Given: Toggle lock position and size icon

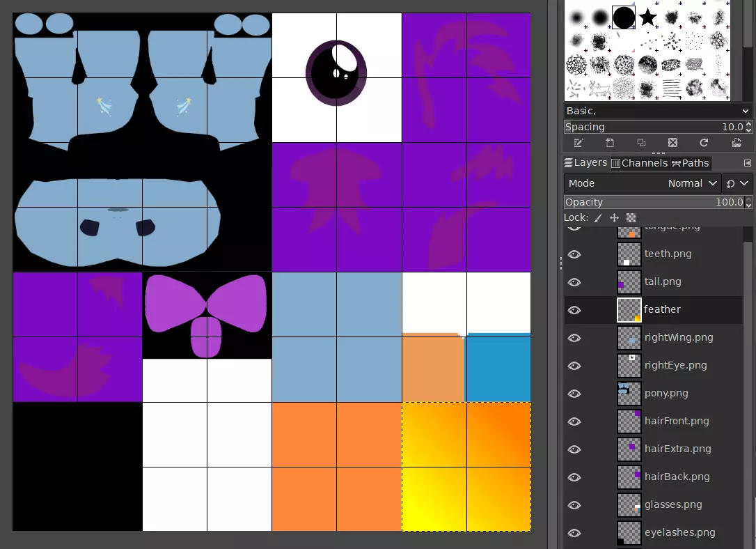Looking at the screenshot, I should point(614,218).
